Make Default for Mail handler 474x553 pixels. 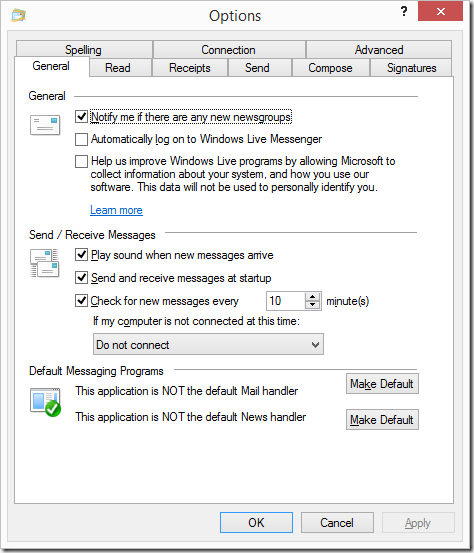(382, 384)
